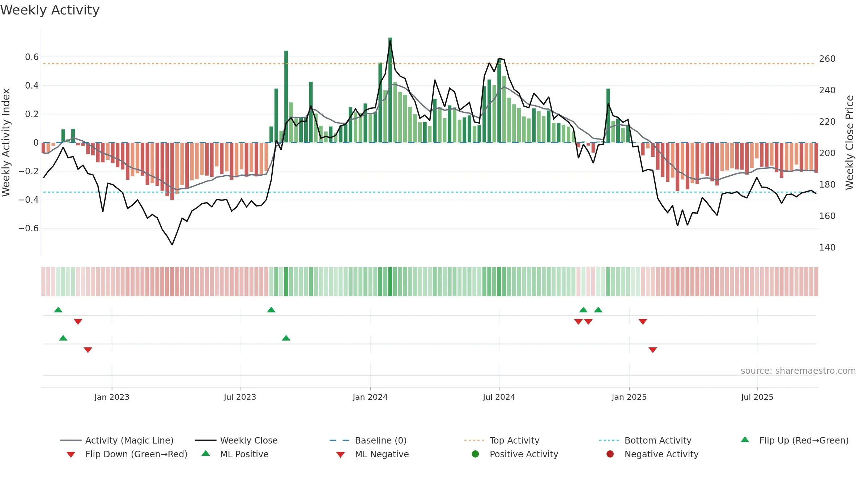Click the tall green bar reaching 0.64 after Jul 2023
The width and height of the screenshot is (868, 488).
point(286,97)
